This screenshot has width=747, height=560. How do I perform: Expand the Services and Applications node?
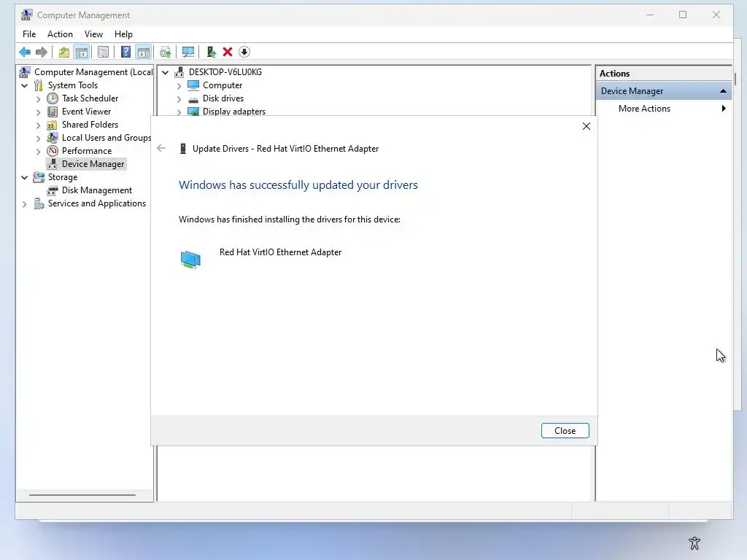click(24, 204)
